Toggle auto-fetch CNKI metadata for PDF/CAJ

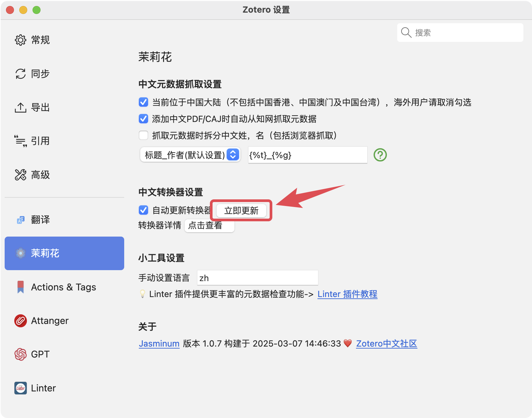tap(143, 119)
